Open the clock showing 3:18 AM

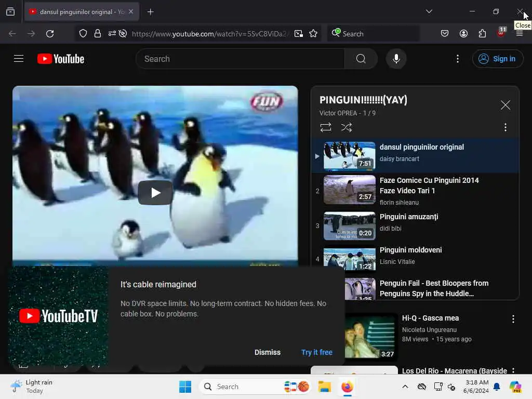tap(476, 387)
